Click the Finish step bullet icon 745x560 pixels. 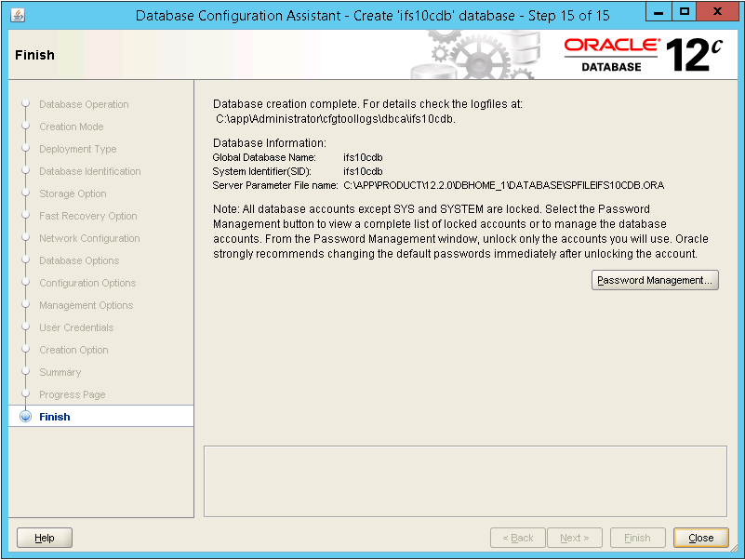pos(25,417)
